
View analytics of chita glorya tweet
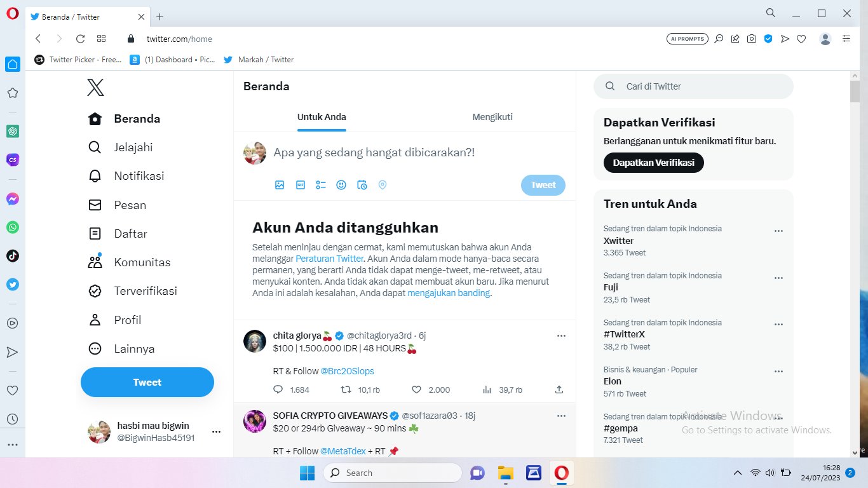487,390
